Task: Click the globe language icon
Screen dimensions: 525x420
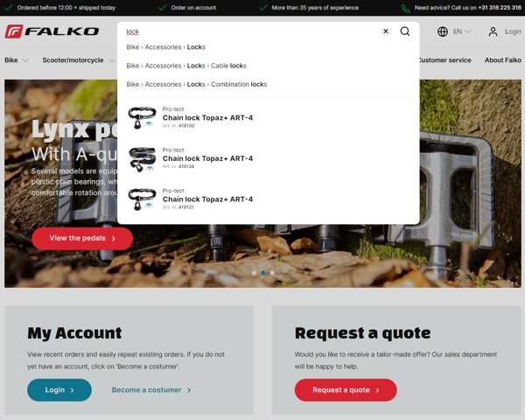Action: click(x=443, y=31)
